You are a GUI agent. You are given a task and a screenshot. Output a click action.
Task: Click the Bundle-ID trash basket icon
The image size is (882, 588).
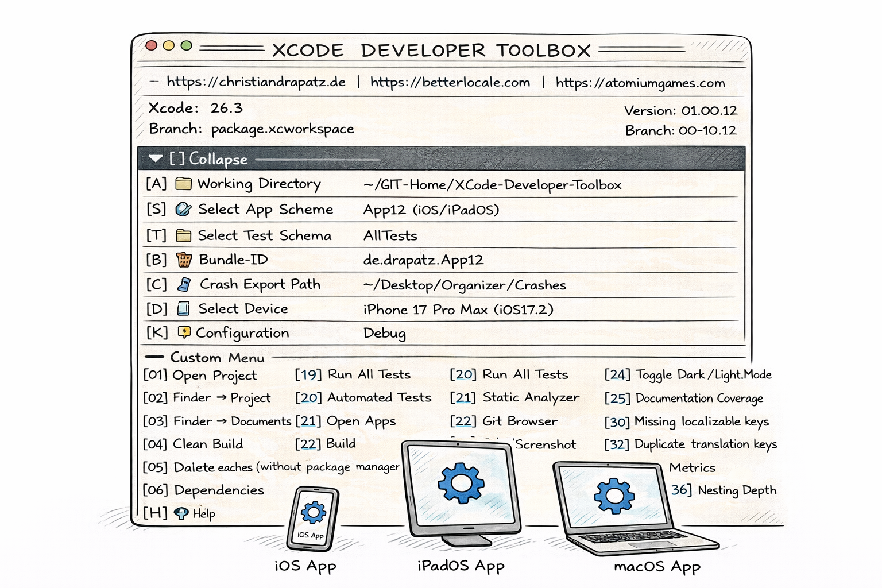(183, 259)
